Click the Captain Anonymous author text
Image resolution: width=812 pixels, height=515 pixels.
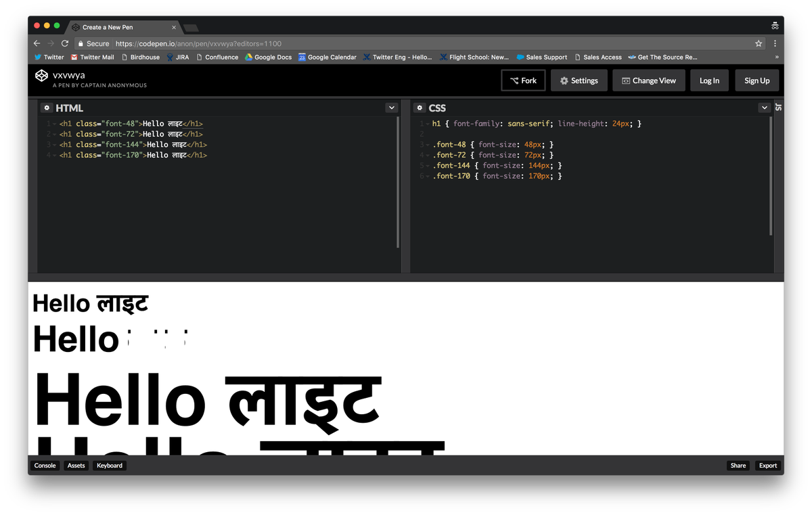[99, 85]
